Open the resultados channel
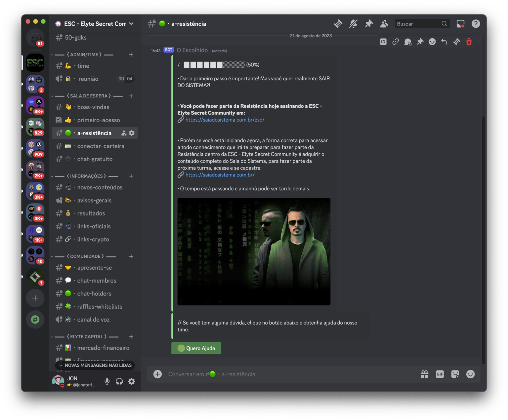The width and height of the screenshot is (508, 420). tap(95, 213)
